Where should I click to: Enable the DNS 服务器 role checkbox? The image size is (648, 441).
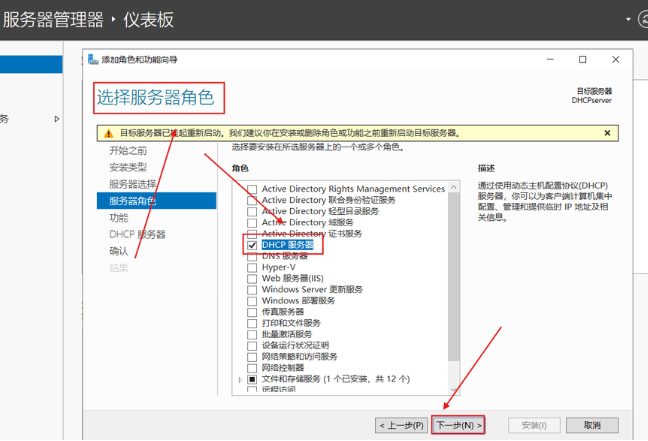coord(252,256)
